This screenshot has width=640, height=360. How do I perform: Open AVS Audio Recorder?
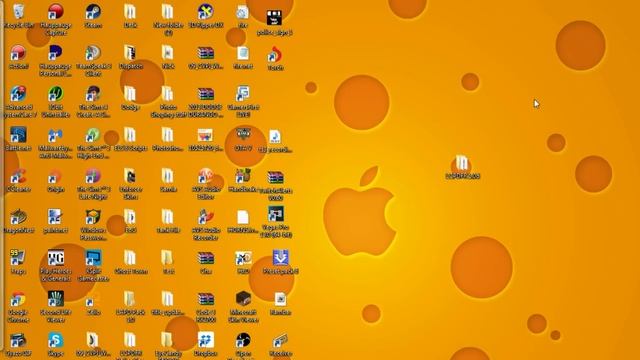click(x=206, y=224)
